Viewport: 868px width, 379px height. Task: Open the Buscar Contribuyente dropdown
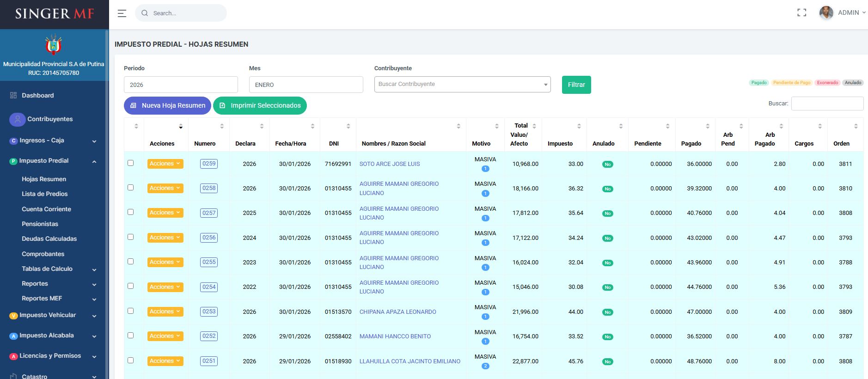pos(462,85)
